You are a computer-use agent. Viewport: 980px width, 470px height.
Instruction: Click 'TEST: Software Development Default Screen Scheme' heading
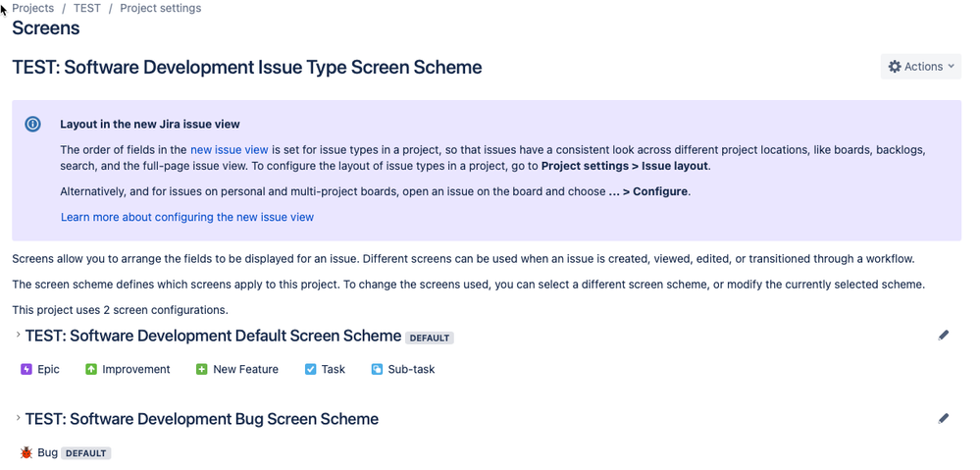[x=213, y=336]
